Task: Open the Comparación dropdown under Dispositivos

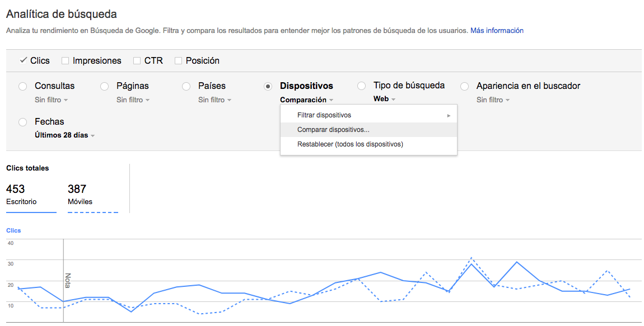Action: pos(306,100)
